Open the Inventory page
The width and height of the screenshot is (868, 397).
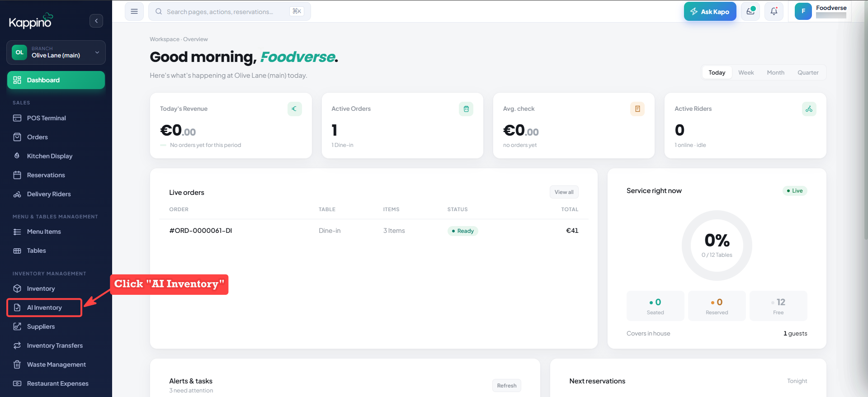[56, 288]
